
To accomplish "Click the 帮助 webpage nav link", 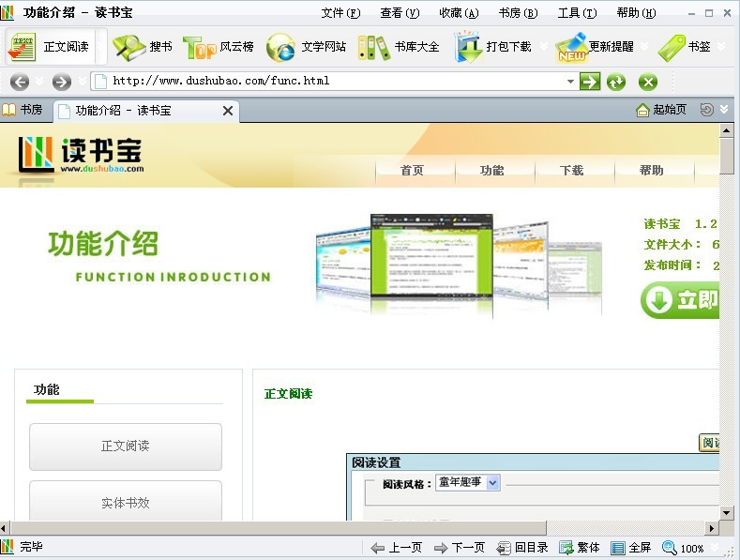I will tap(651, 171).
